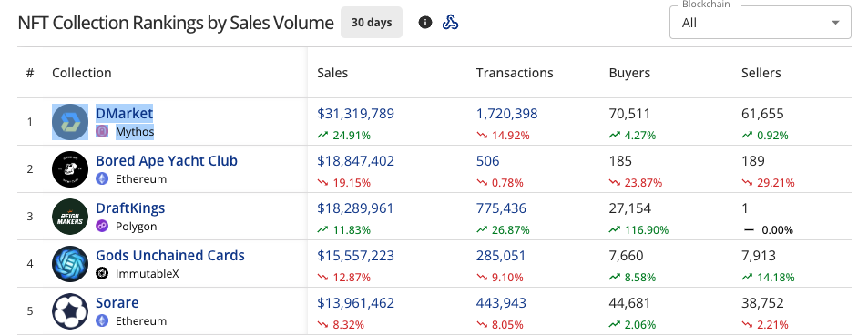The height and width of the screenshot is (335, 868).
Task: Click the Mythos blockchain label
Action: tap(135, 132)
